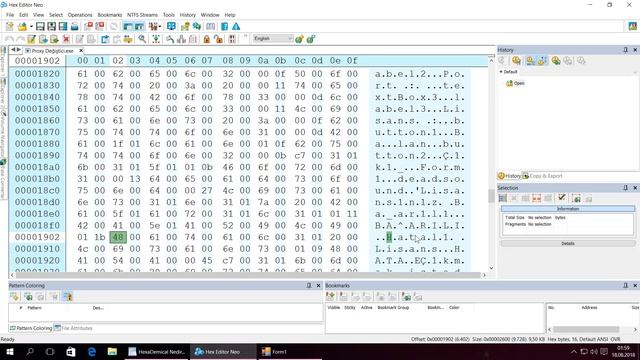Open the dropdown arrow beside Open icon
Screen dimensions: 640x360
click(x=31, y=27)
